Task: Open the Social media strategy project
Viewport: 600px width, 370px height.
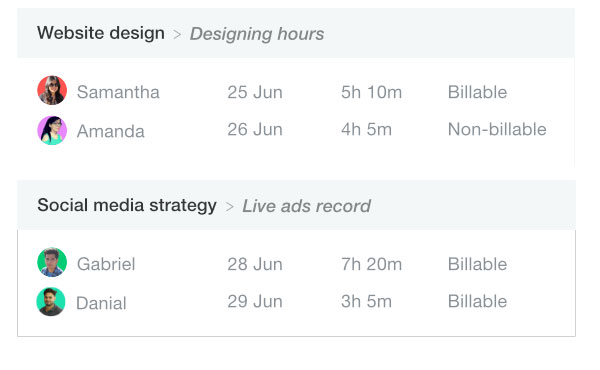Action: point(127,205)
